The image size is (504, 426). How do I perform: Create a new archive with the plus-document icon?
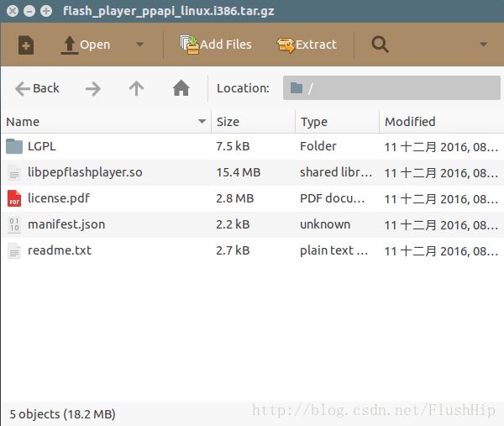[26, 45]
